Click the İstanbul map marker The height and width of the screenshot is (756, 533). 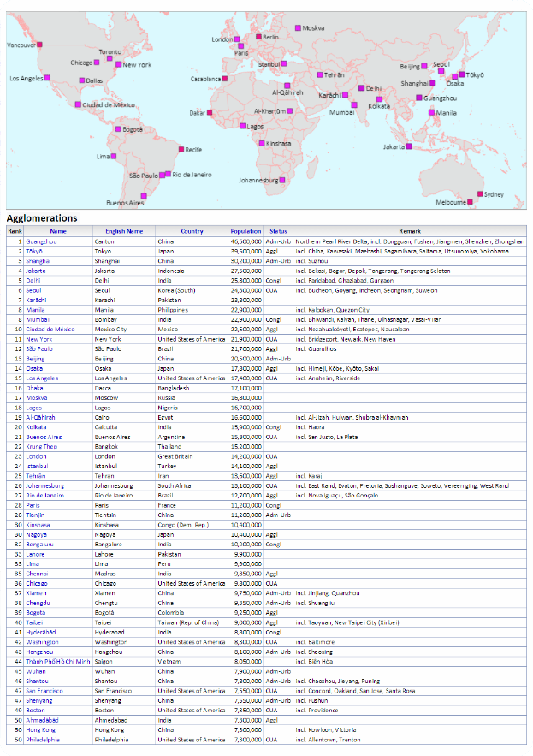coord(284,63)
